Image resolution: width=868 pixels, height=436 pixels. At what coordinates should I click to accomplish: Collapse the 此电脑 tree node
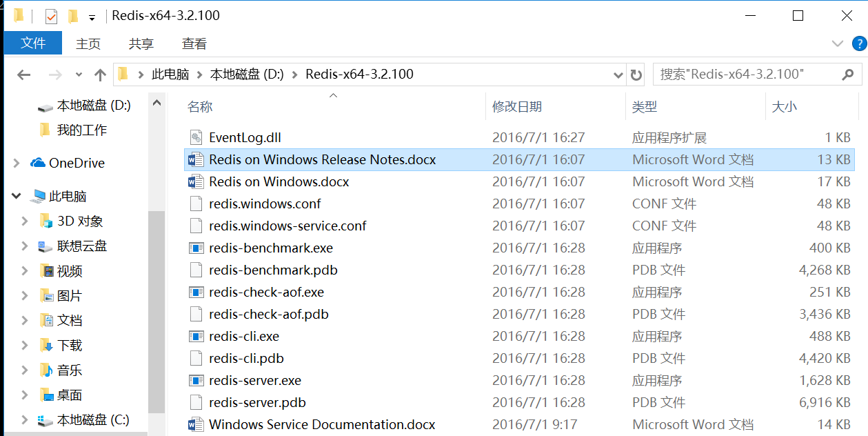click(x=17, y=197)
